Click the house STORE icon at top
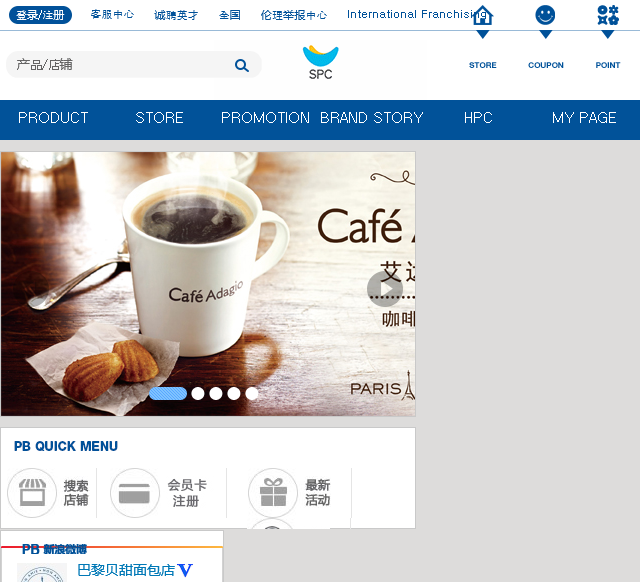This screenshot has width=640, height=582. (x=483, y=16)
